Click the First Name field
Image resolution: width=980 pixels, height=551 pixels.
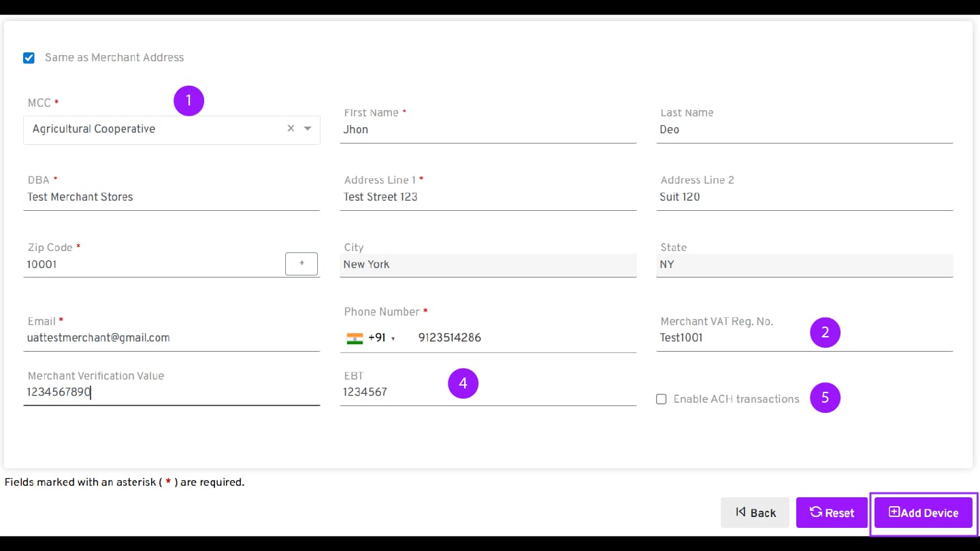coord(487,130)
